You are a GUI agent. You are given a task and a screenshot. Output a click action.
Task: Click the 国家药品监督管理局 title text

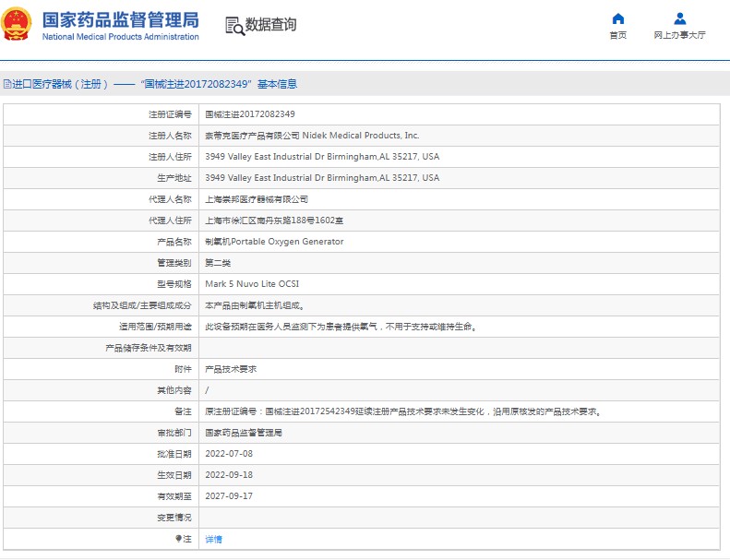(120, 19)
